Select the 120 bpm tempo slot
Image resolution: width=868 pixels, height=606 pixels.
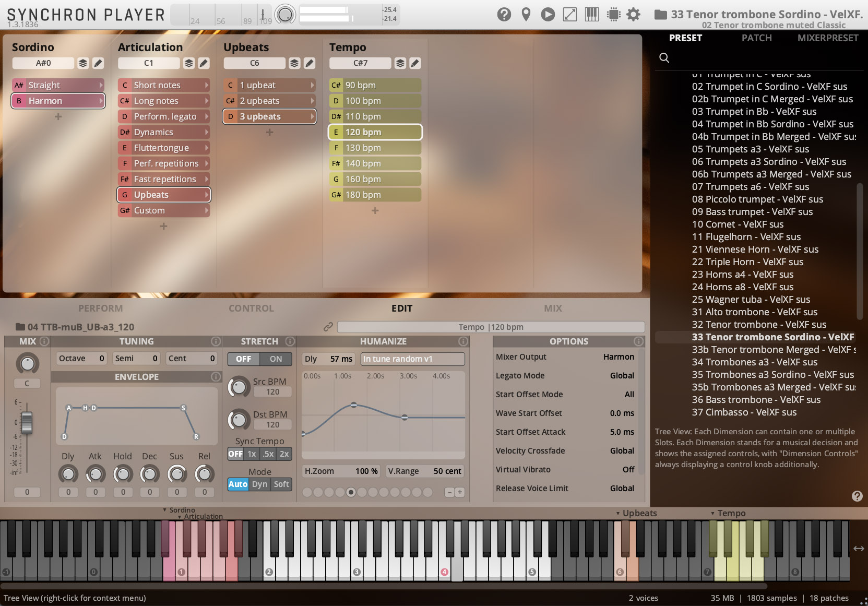click(375, 132)
